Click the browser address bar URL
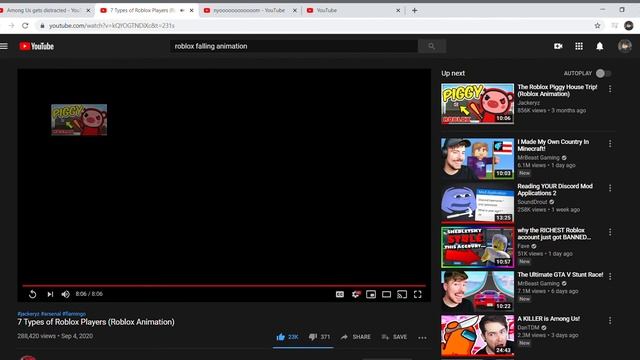The image size is (640, 360). point(112,25)
